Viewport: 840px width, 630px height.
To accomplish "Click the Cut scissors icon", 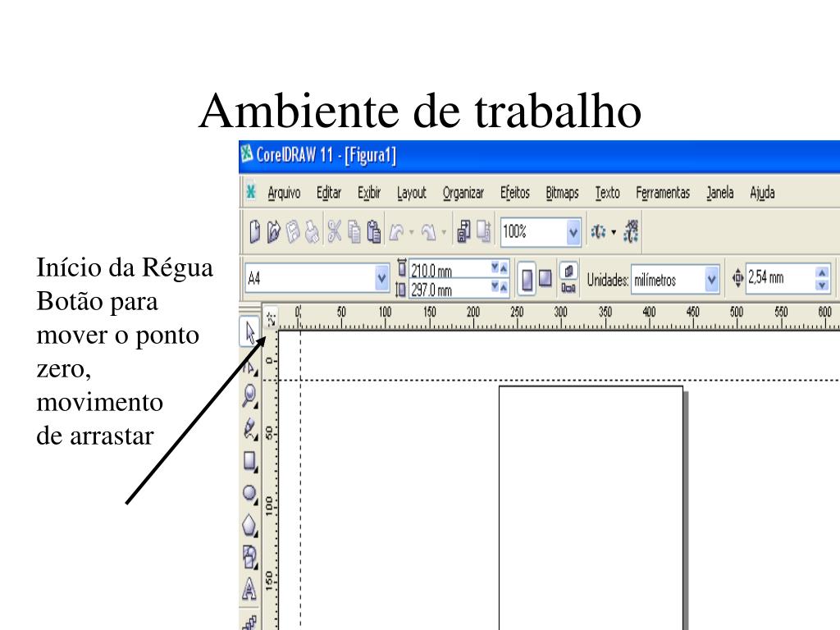I will click(x=335, y=232).
